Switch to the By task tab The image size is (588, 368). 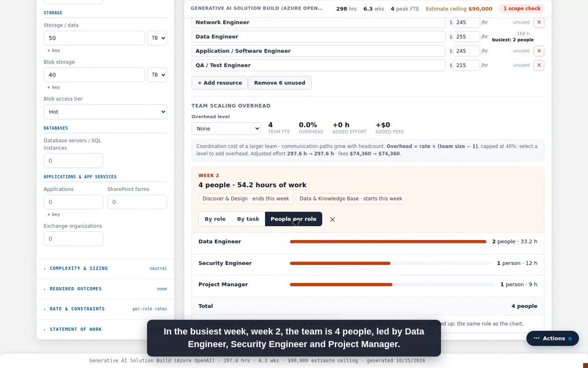(x=248, y=219)
